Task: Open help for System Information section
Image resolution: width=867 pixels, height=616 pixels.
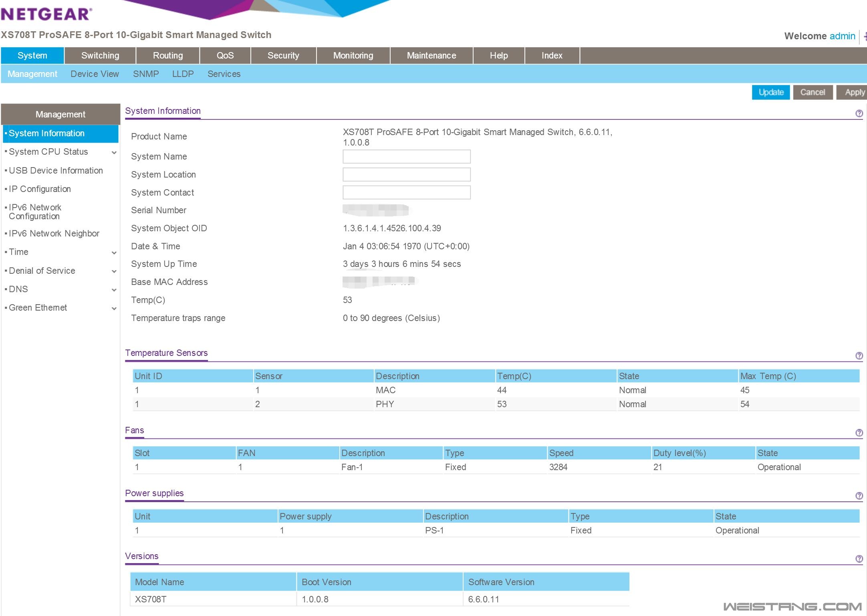Action: [859, 113]
